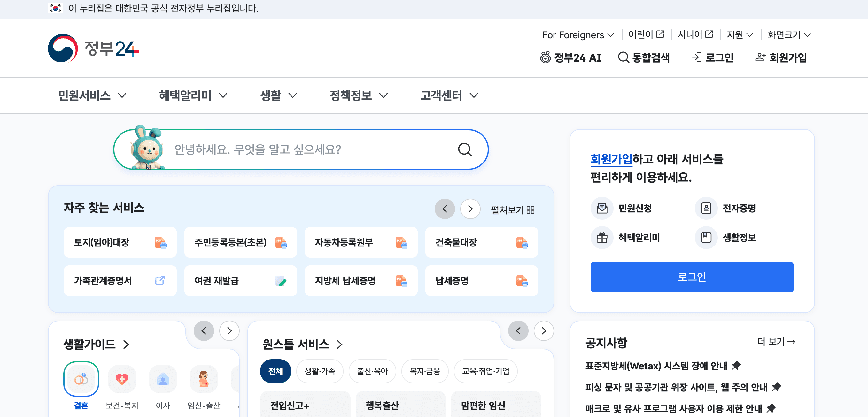Click the PDF icon on 주민등록등본(초본) card
Viewport: 868px width, 417px height.
[x=281, y=242]
